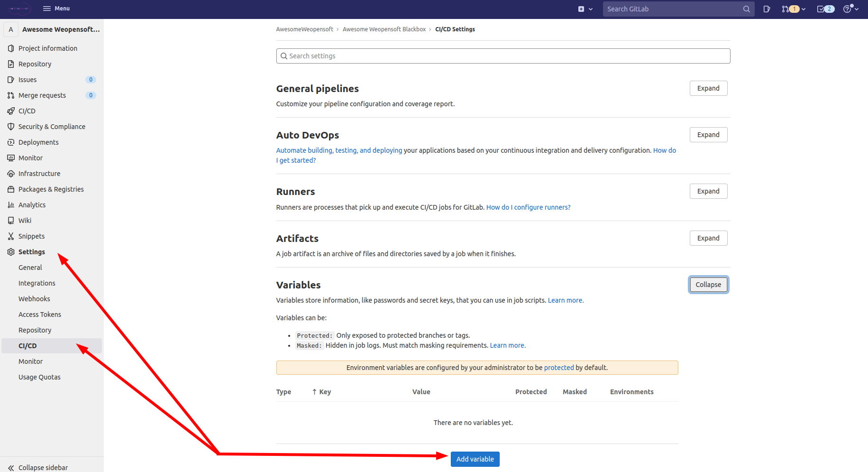Expand the Runners section
868x472 pixels.
708,191
